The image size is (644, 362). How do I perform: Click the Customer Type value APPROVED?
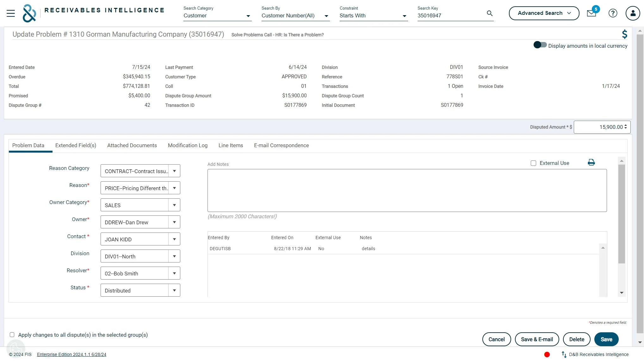tap(294, 77)
